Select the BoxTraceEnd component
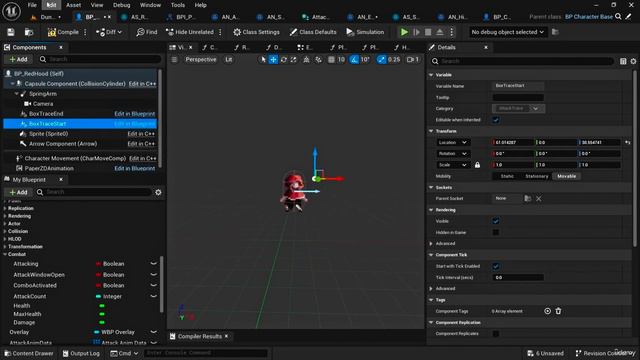The width and height of the screenshot is (640, 360). pyautogui.click(x=46, y=113)
